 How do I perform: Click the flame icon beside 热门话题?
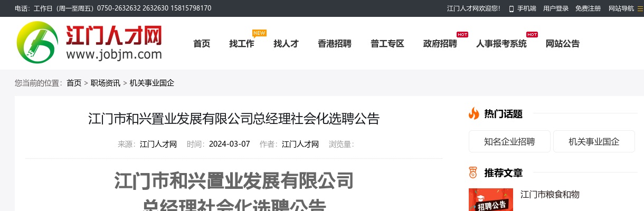[473, 113]
